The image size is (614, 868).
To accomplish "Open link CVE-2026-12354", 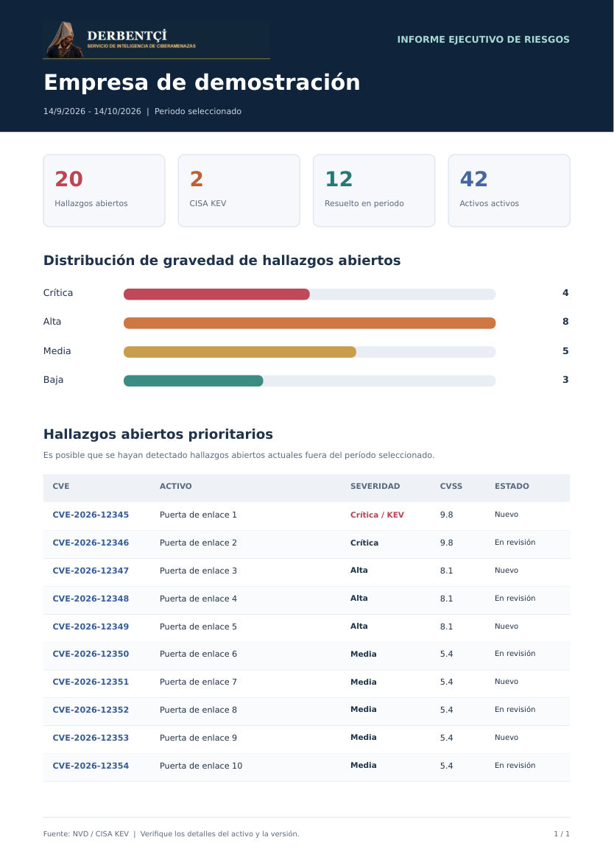I will [91, 766].
